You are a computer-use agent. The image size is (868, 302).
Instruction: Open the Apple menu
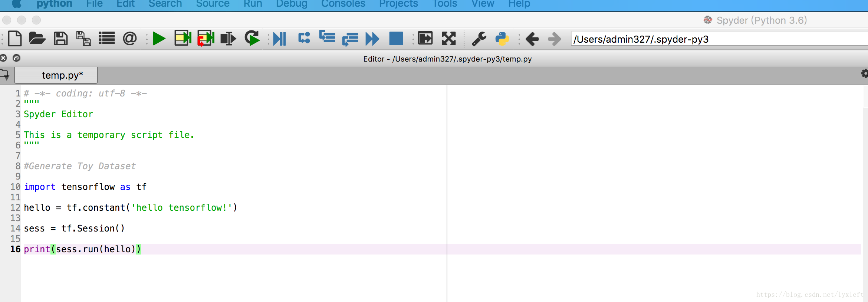(17, 4)
